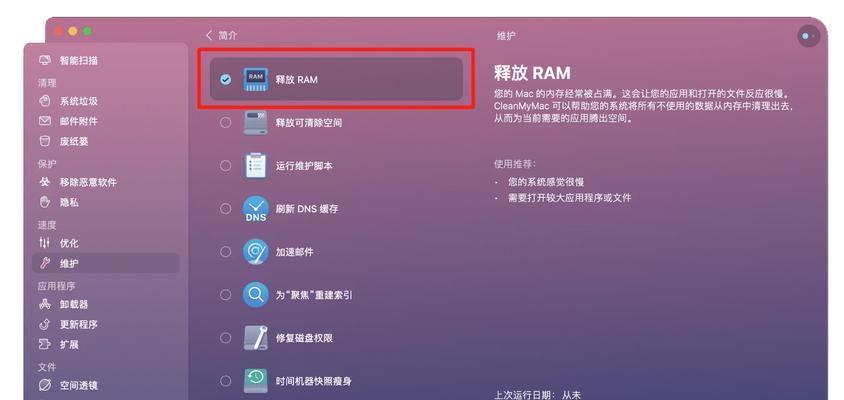This screenshot has width=844, height=400.
Task: Click the 运行维护脚本 clipboard icon
Action: 256,165
